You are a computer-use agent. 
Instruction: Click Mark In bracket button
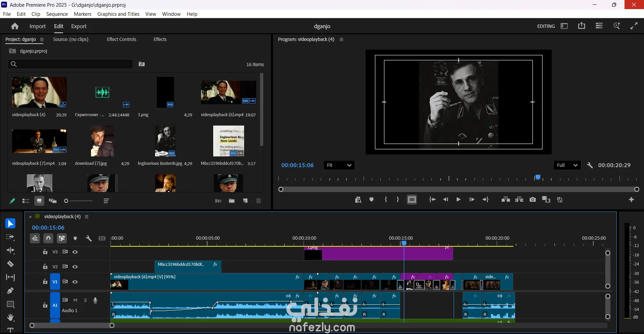[x=386, y=200]
